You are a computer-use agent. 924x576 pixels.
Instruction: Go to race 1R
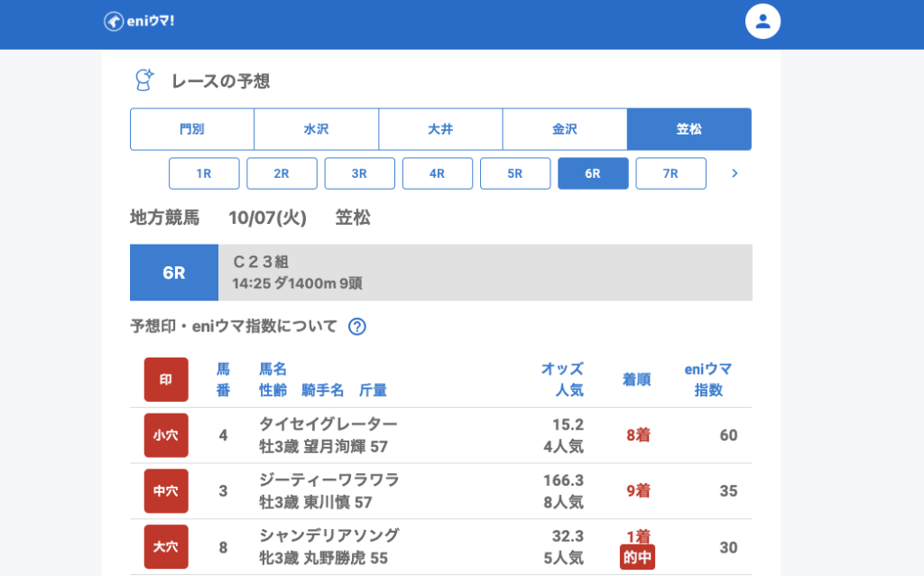[x=204, y=173]
